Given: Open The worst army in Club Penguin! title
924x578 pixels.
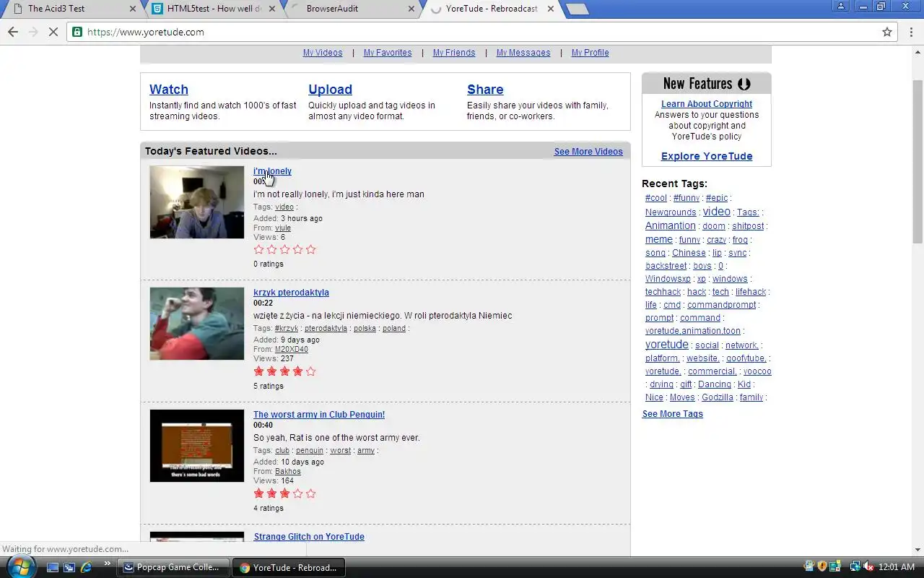Looking at the screenshot, I should tap(319, 415).
